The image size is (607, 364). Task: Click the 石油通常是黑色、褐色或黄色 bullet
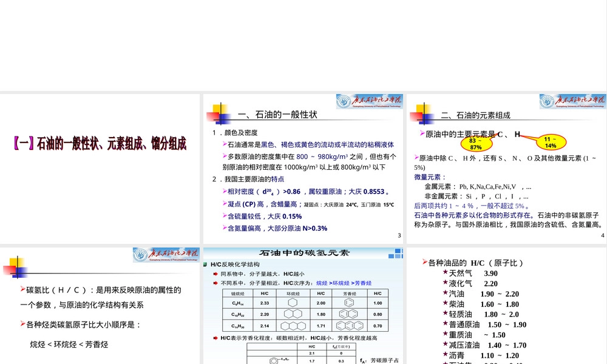[308, 144]
